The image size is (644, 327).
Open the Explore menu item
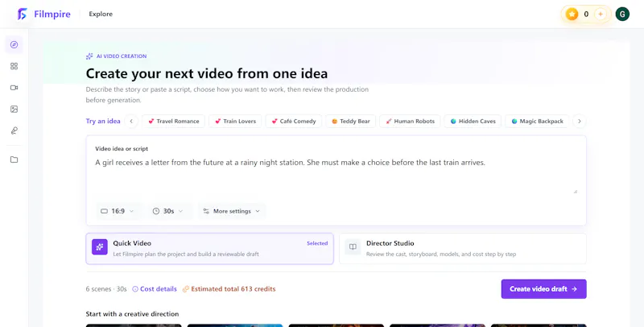point(101,14)
